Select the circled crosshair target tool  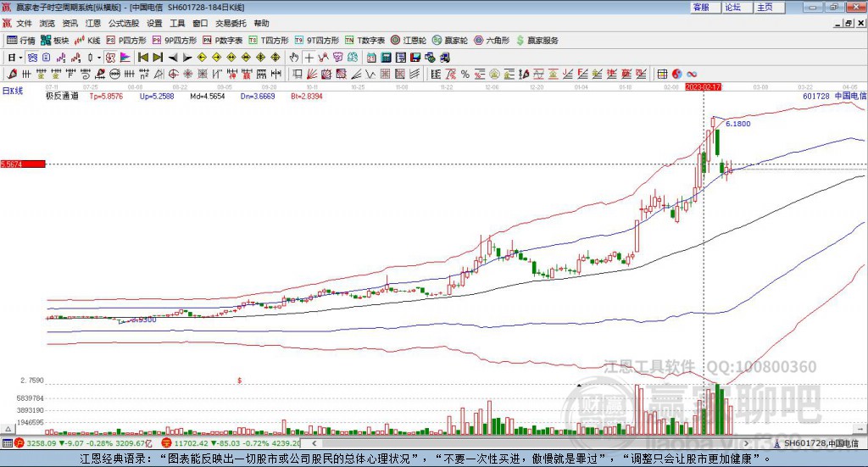point(173,74)
